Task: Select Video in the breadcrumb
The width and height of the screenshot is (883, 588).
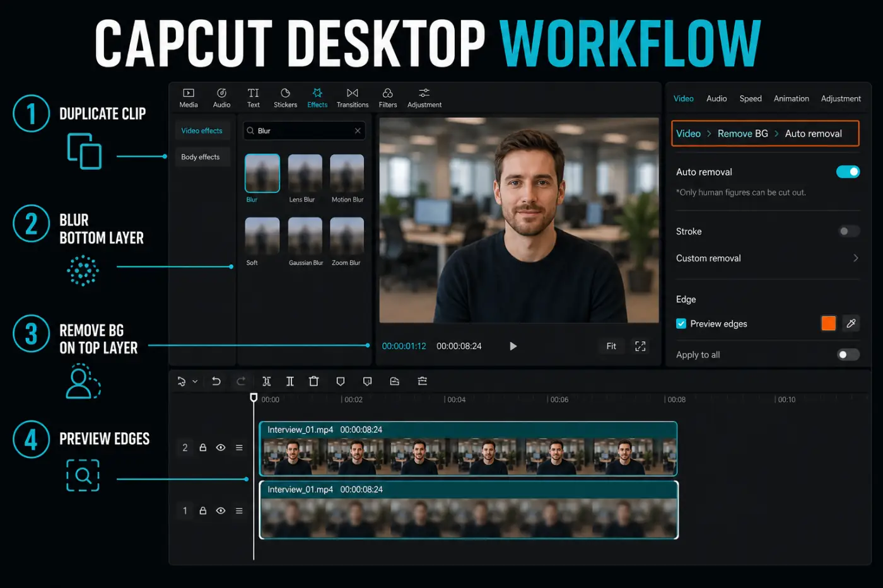Action: pyautogui.click(x=688, y=134)
